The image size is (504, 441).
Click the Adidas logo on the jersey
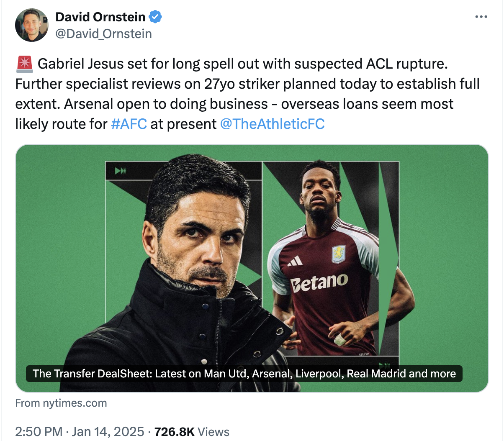click(x=296, y=262)
